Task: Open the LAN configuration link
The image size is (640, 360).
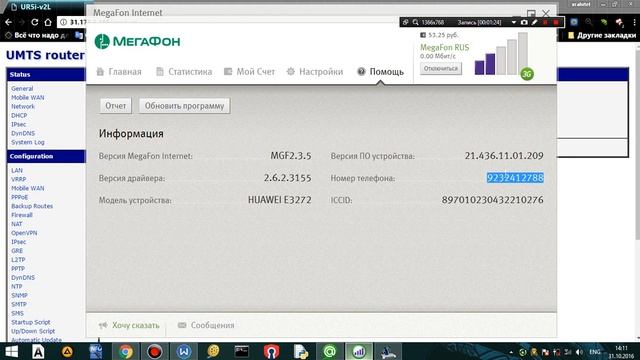Action: click(x=17, y=170)
